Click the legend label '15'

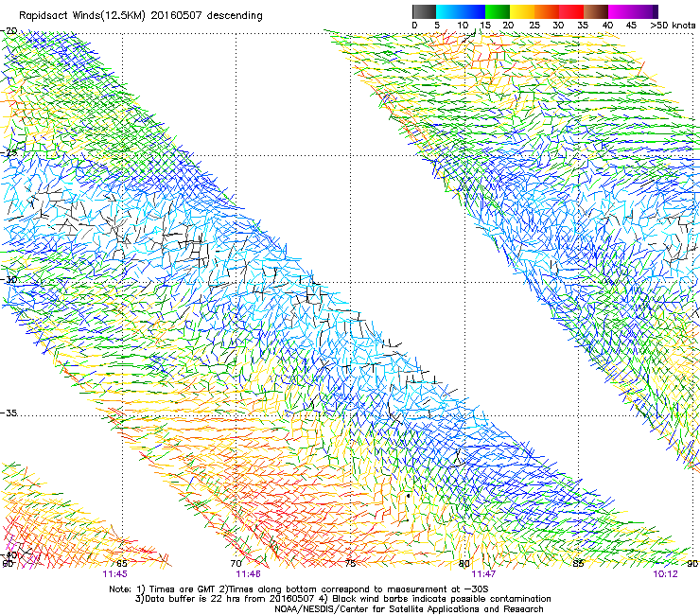[485, 26]
